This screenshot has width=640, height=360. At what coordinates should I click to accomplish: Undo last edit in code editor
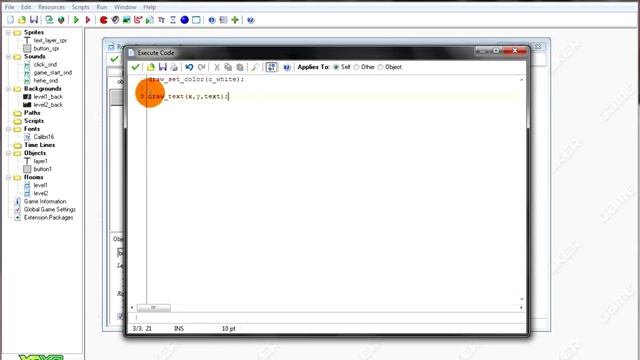(189, 67)
